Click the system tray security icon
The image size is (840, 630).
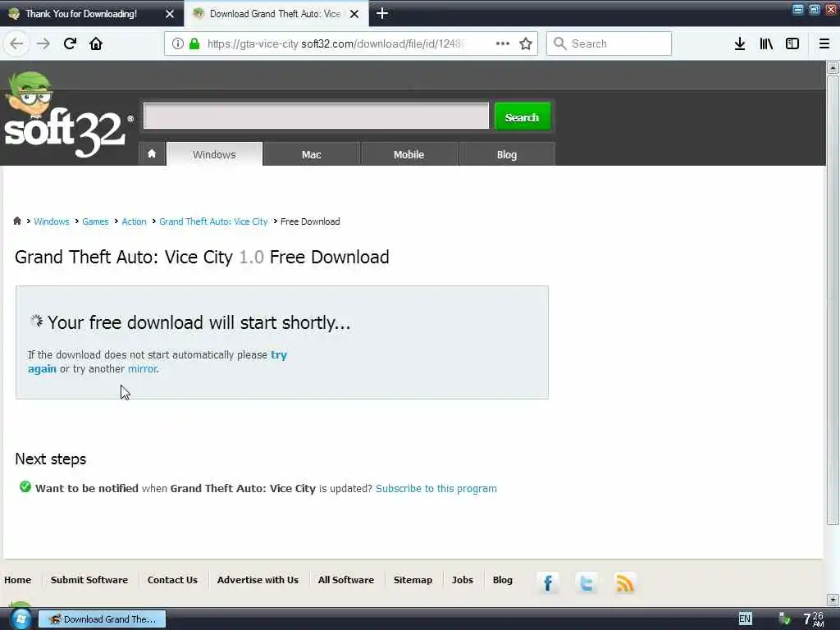click(784, 619)
